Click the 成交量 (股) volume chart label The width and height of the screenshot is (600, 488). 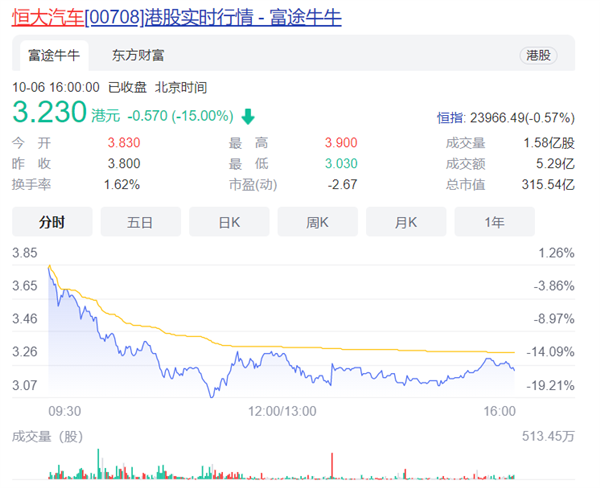click(47, 436)
